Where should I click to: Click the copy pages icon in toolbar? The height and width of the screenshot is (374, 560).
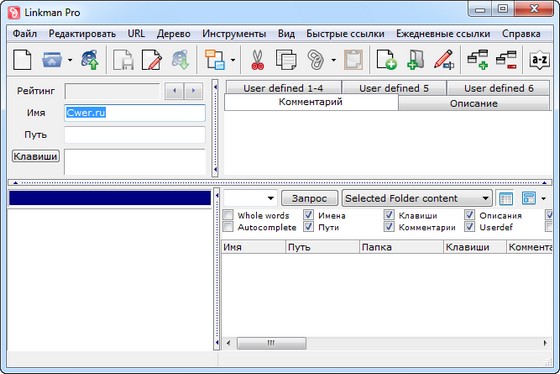(x=286, y=60)
